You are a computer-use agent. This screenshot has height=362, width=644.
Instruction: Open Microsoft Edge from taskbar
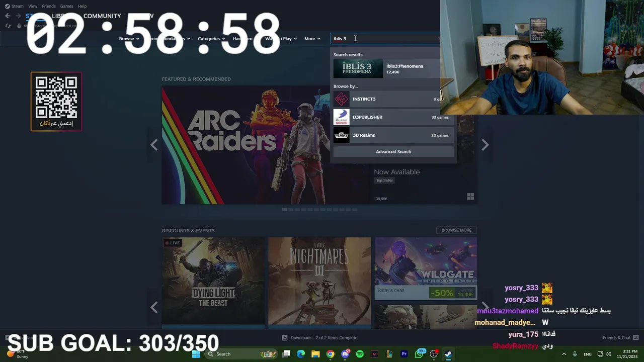coord(301,354)
